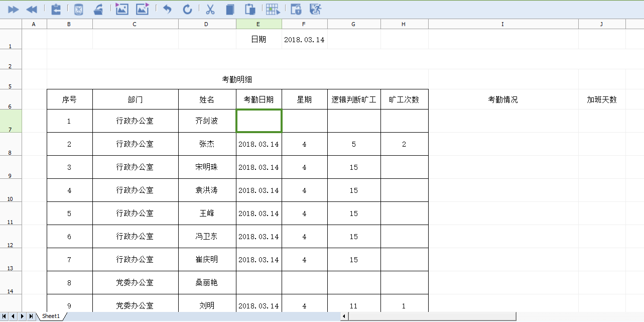Click the horizontal scrollbar left arrow
The width and height of the screenshot is (644, 322).
[x=344, y=316]
